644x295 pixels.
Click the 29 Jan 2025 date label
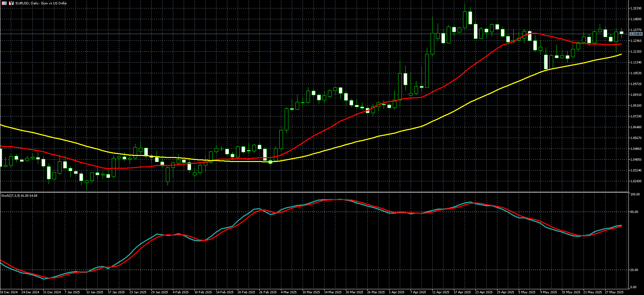pos(160,292)
